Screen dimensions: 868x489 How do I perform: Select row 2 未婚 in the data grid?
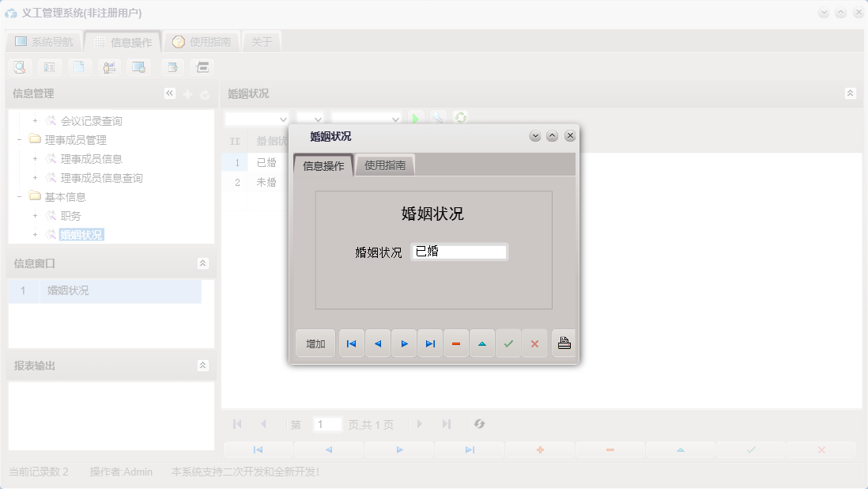(x=266, y=181)
